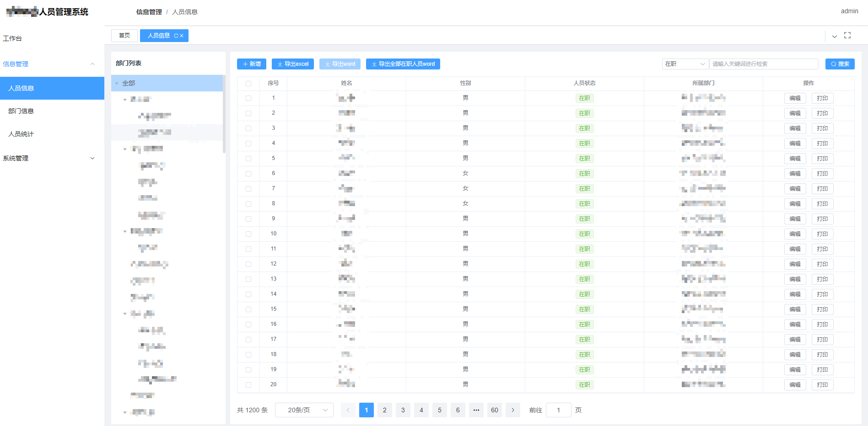This screenshot has height=426, width=868.
Task: Click the 新增 button
Action: [x=252, y=64]
